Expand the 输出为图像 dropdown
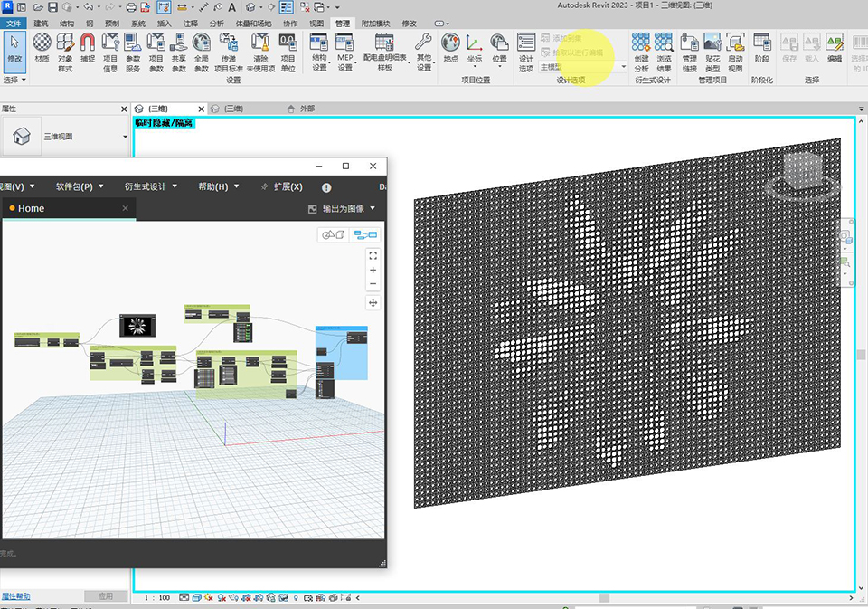The width and height of the screenshot is (868, 609). pyautogui.click(x=372, y=209)
